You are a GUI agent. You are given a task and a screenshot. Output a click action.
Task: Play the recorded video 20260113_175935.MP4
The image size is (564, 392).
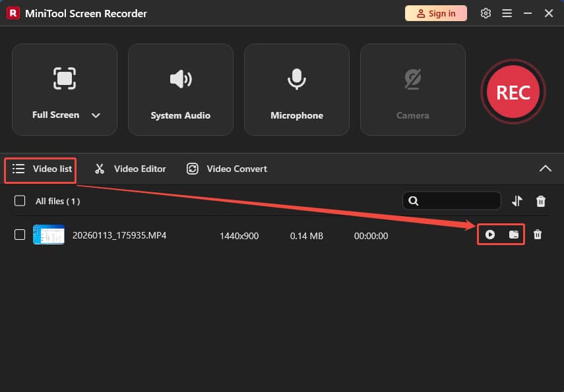click(x=490, y=234)
